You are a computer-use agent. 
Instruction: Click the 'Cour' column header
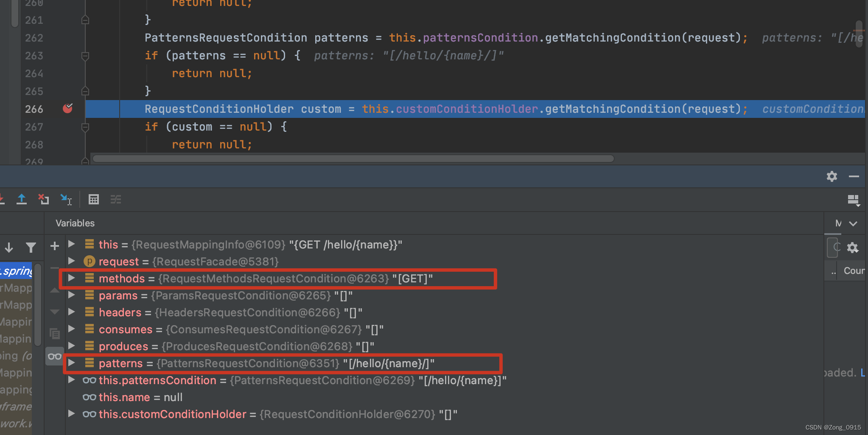(854, 270)
